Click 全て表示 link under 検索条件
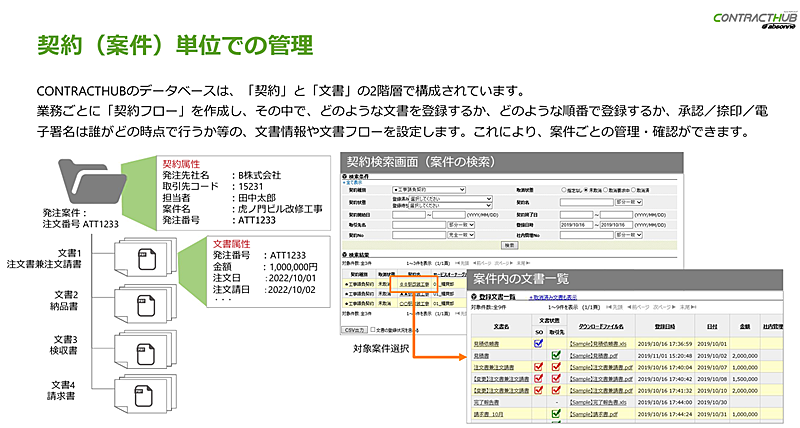800x428 pixels. pos(353,182)
